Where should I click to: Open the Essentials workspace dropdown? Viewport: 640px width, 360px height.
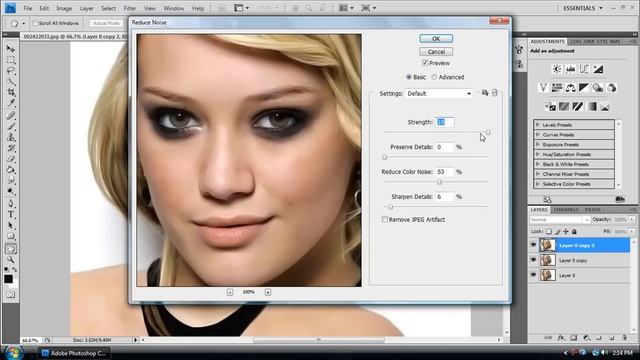pos(582,8)
